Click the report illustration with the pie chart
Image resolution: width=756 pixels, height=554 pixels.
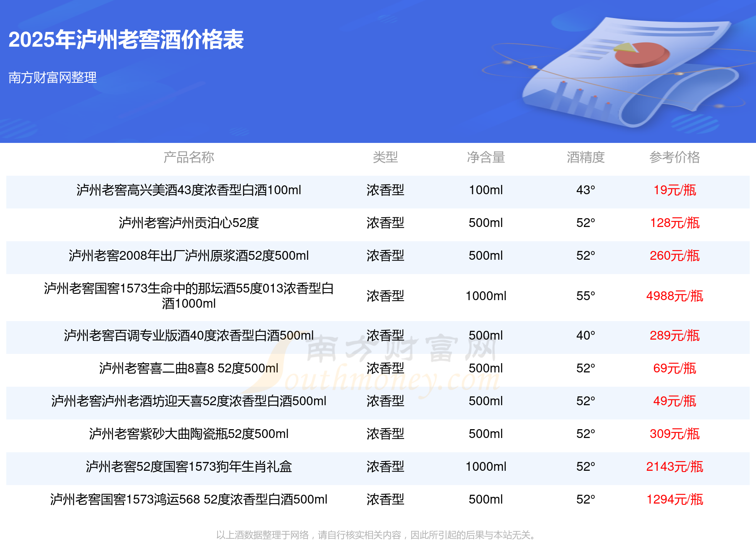[630, 71]
